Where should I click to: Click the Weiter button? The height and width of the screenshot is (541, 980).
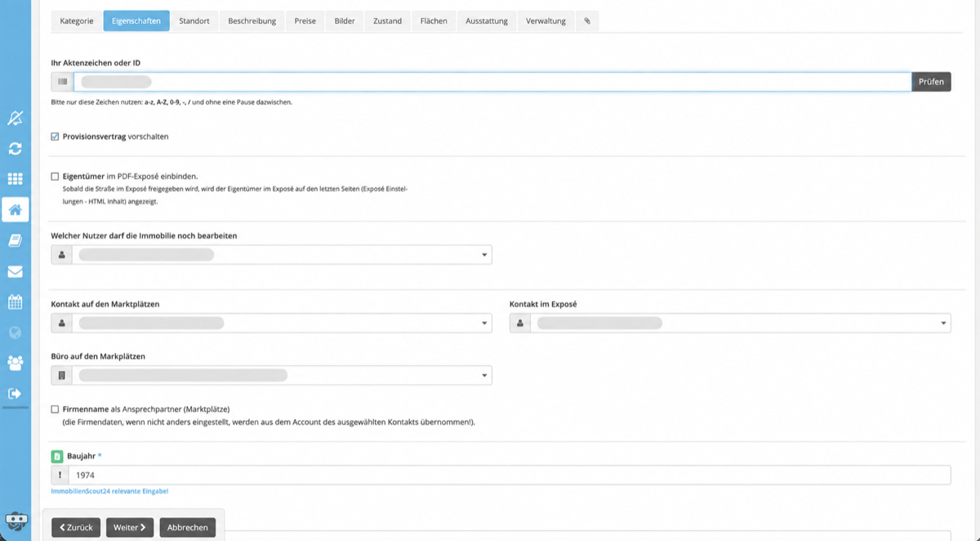tap(130, 527)
